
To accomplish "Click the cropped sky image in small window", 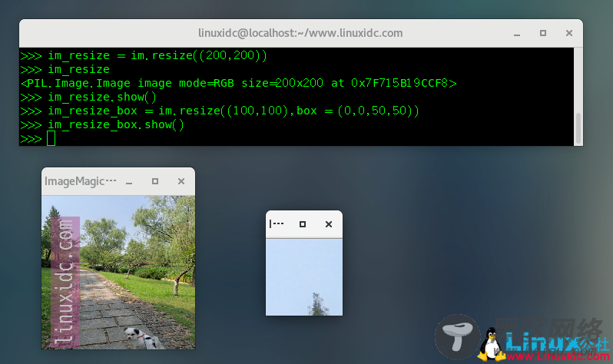I will click(x=304, y=277).
